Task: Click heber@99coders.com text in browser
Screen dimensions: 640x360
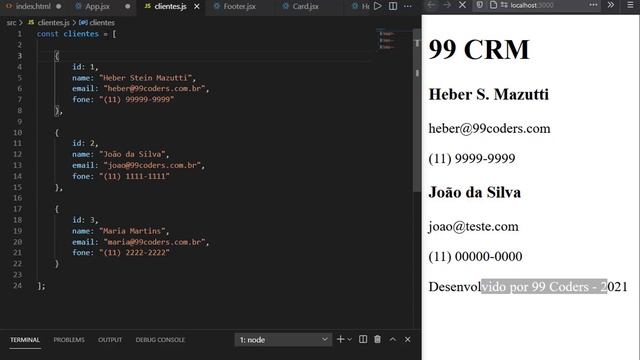Action: coord(489,129)
